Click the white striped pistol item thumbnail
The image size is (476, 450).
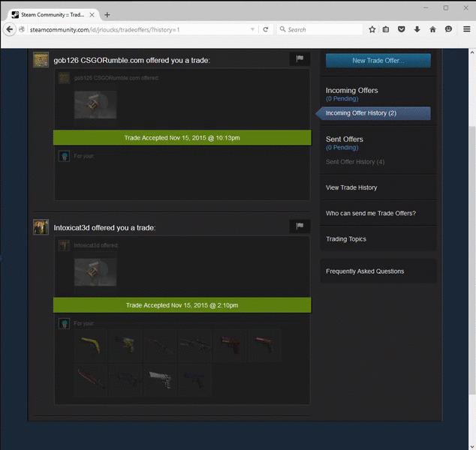(160, 379)
